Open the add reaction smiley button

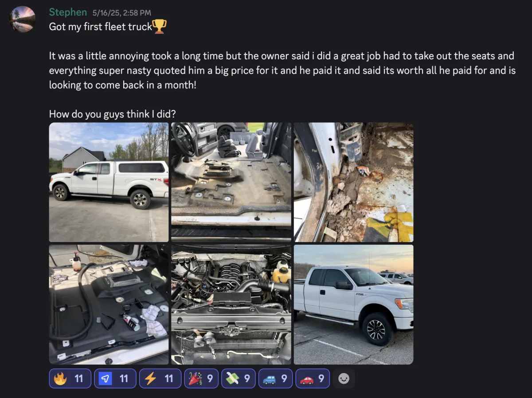[344, 378]
